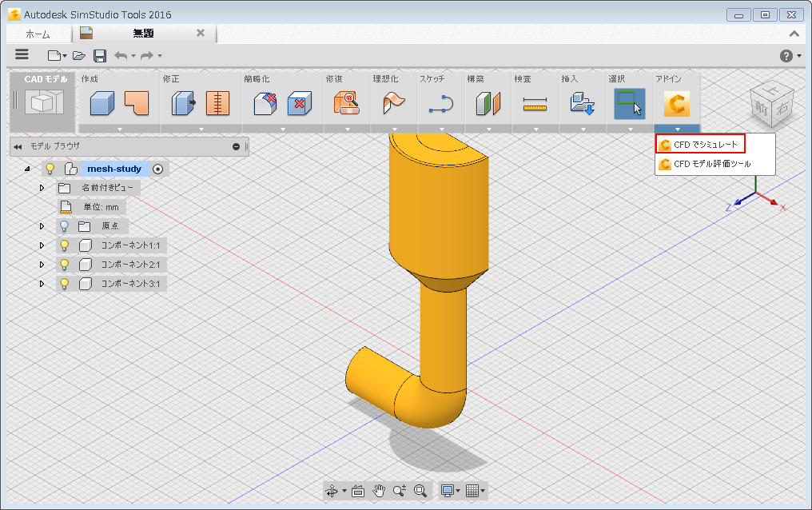Select the orbit tool in navigation bar

(x=332, y=491)
